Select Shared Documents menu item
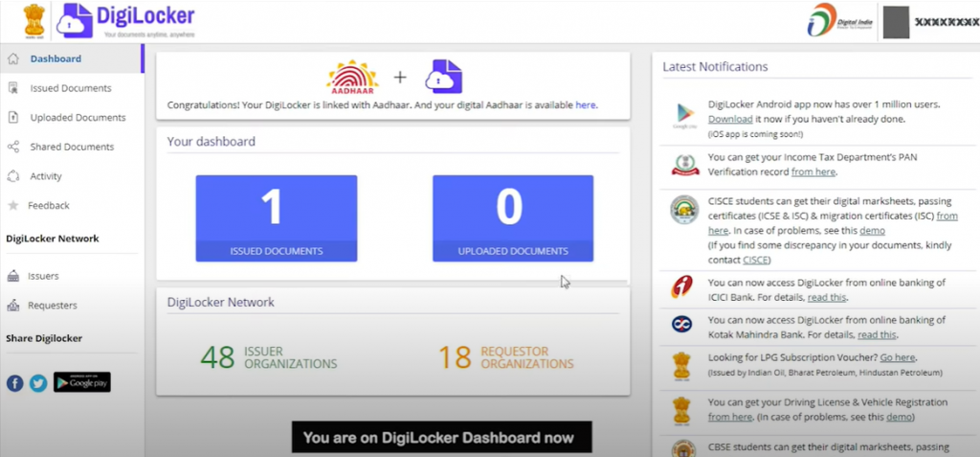Viewport: 980px width, 457px height. (x=72, y=148)
